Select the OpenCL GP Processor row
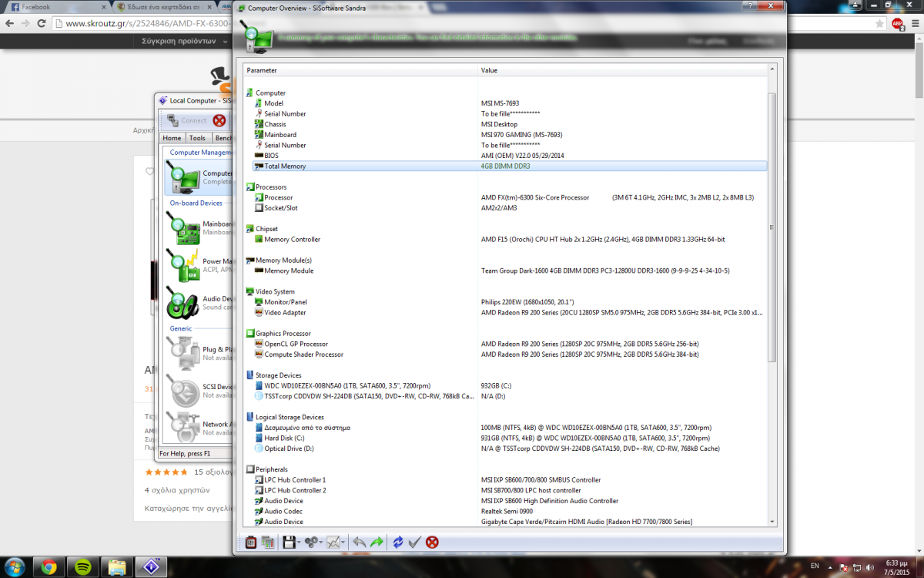The width and height of the screenshot is (924, 578). click(x=505, y=344)
